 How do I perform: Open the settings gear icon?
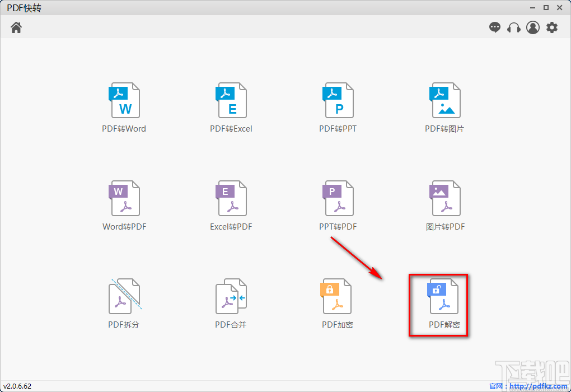coord(552,27)
